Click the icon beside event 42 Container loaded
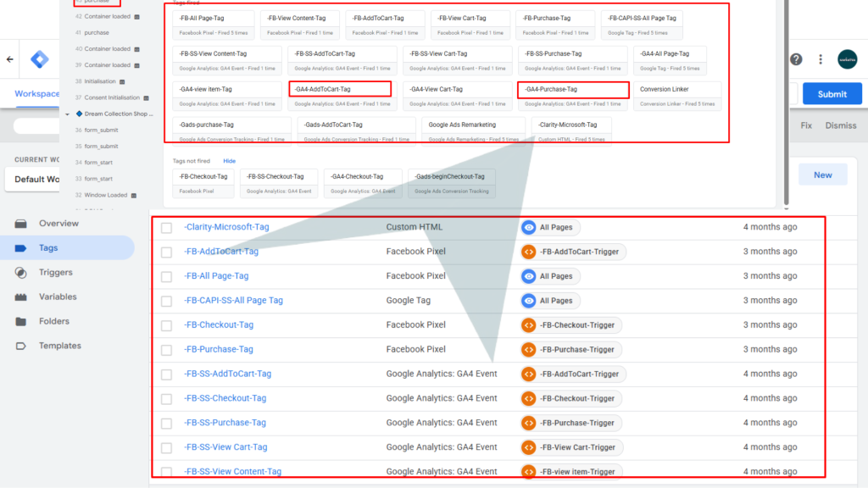Screen dimensions: 868x488 (136, 17)
